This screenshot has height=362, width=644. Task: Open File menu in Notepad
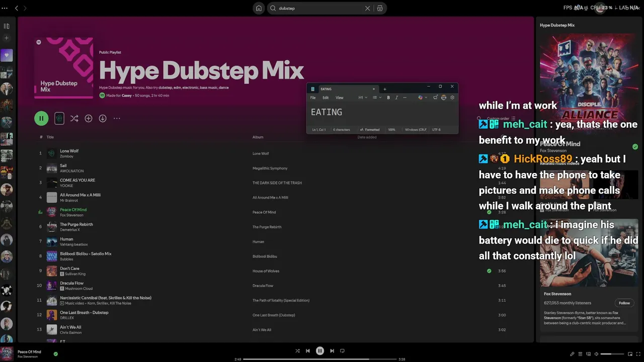(313, 98)
